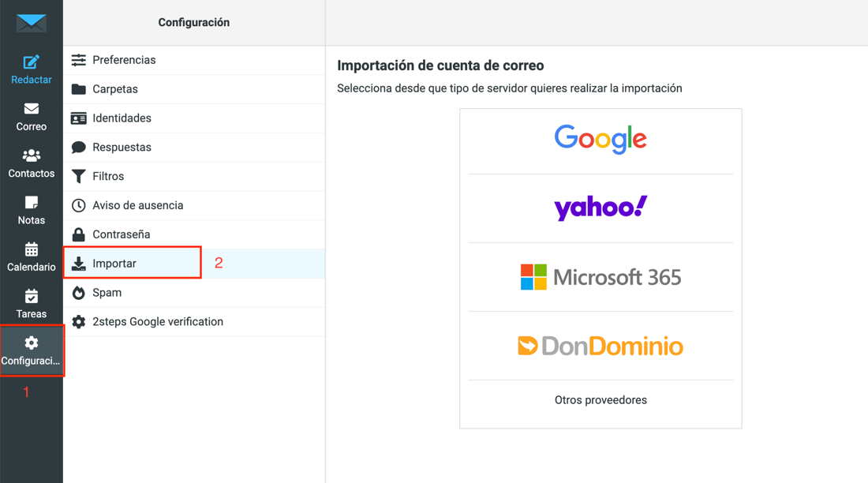Open Correo envelope icon in sidebar
This screenshot has height=483, width=868.
pyautogui.click(x=32, y=109)
